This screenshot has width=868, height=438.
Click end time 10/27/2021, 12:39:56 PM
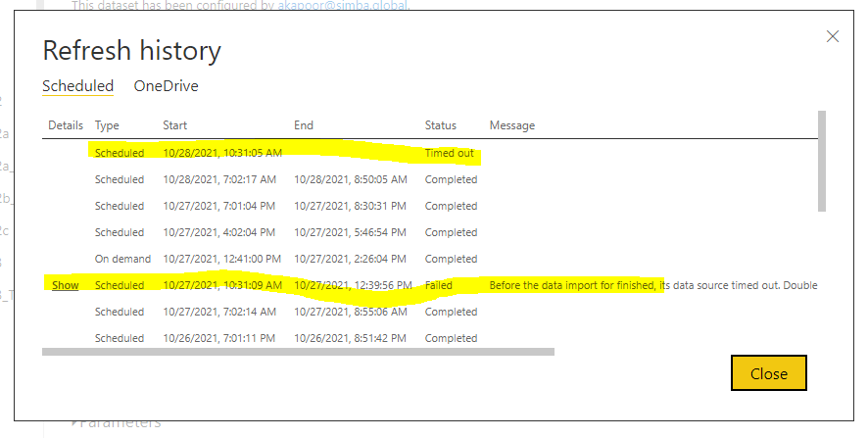354,285
